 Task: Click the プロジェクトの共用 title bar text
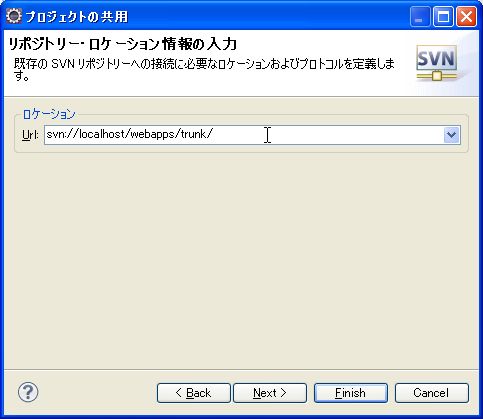click(x=77, y=17)
